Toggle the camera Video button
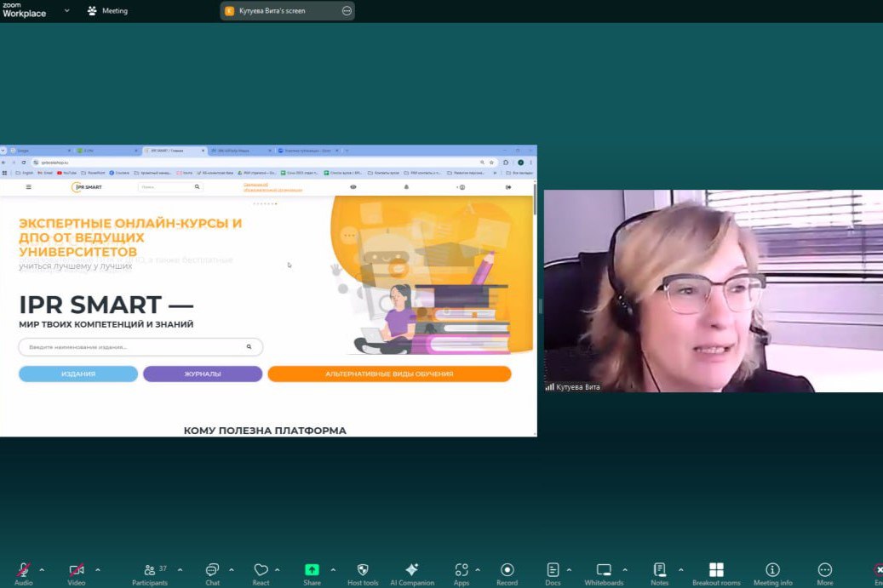Screen dimensions: 883x588 pos(77,570)
